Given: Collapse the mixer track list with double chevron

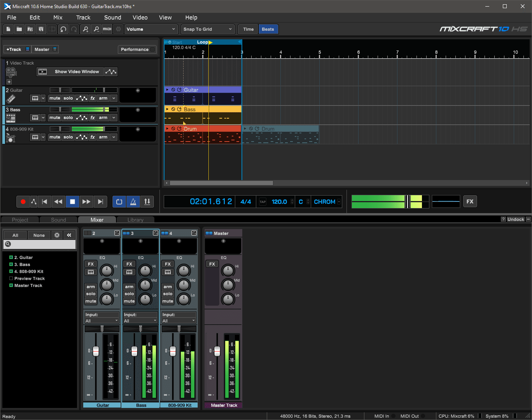Looking at the screenshot, I should 69,235.
